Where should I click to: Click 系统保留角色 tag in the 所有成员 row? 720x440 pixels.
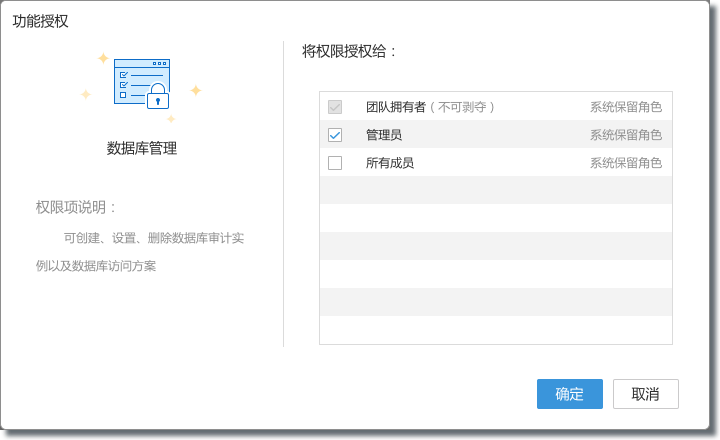pos(625,163)
